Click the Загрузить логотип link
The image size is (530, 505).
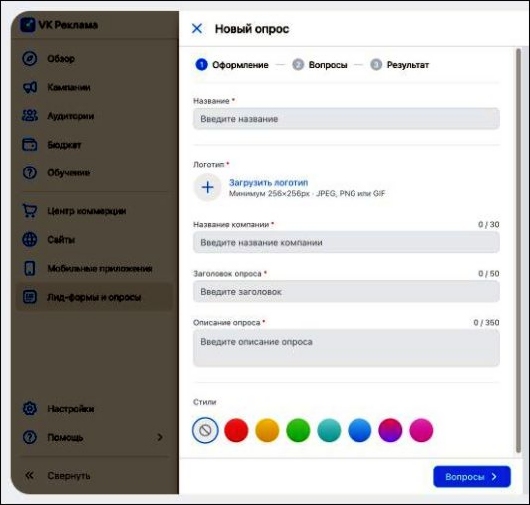point(269,183)
